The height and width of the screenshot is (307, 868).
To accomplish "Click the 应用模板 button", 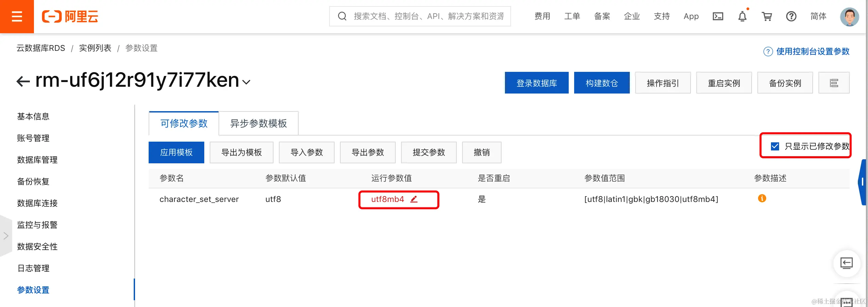I will (x=176, y=152).
